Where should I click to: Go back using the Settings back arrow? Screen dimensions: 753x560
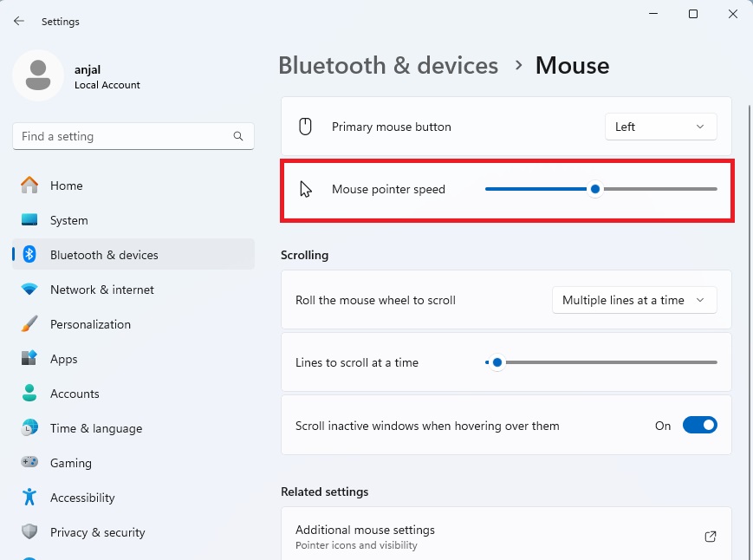(x=19, y=21)
